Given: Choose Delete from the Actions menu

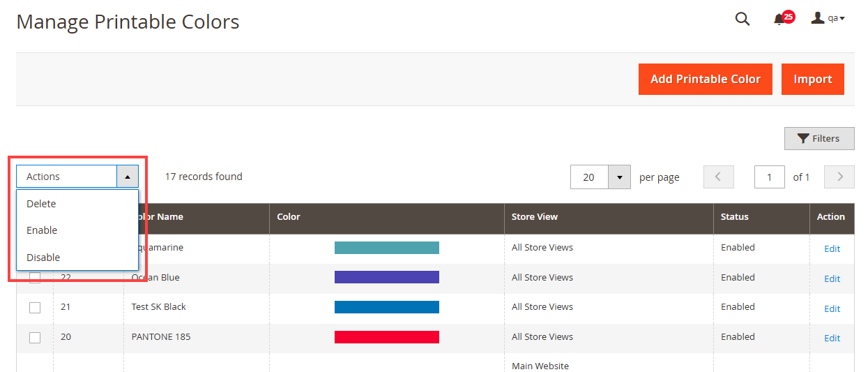Looking at the screenshot, I should pyautogui.click(x=41, y=204).
